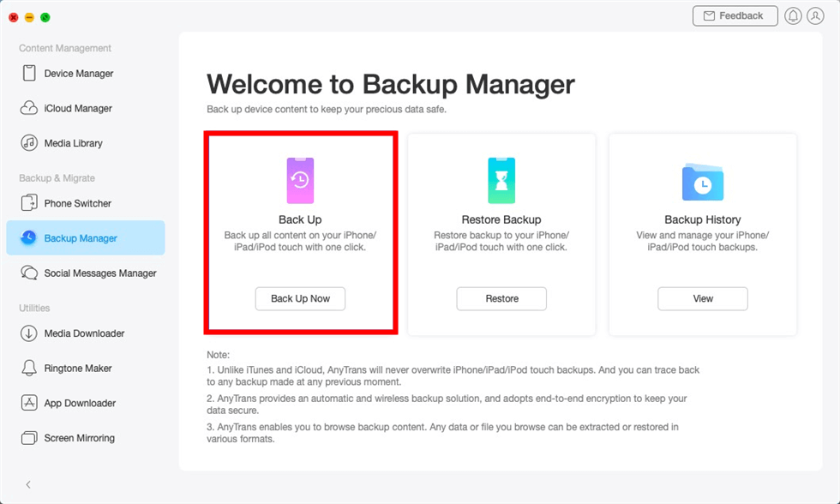The height and width of the screenshot is (504, 840).
Task: Open notifications bell in title bar
Action: pyautogui.click(x=793, y=16)
